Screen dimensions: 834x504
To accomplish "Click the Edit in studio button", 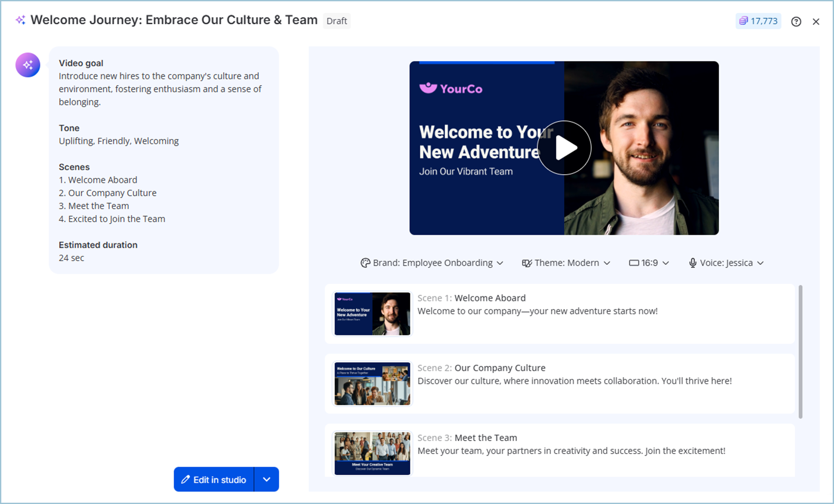I will coord(214,479).
